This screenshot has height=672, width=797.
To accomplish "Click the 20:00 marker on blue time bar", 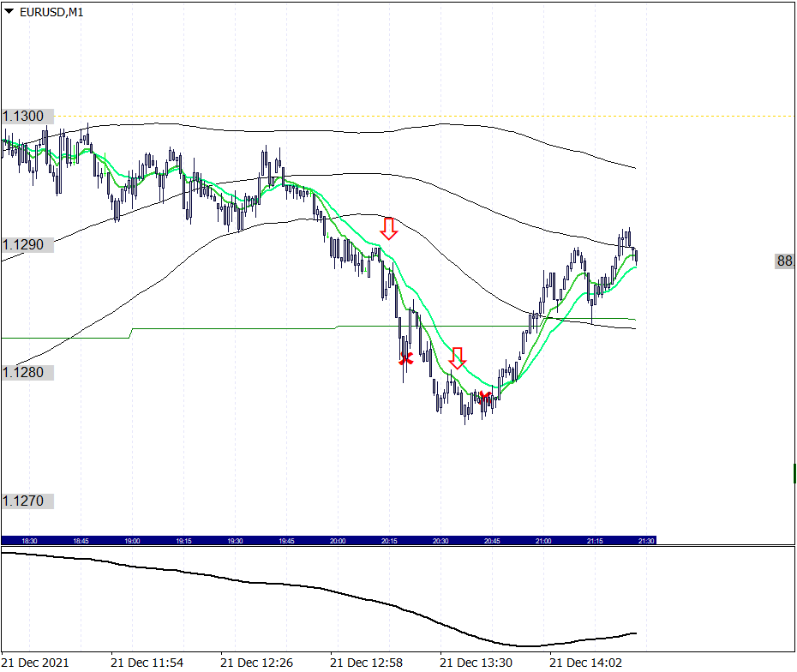I will coord(338,541).
